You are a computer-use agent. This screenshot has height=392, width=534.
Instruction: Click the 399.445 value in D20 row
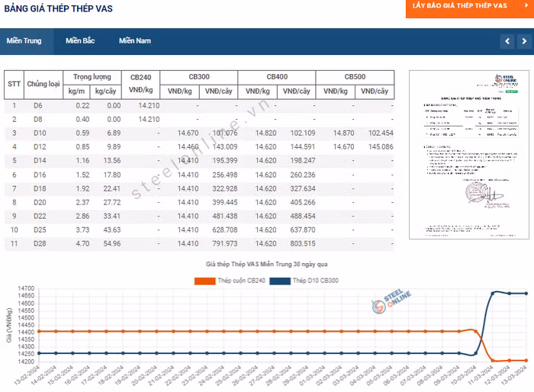point(225,202)
